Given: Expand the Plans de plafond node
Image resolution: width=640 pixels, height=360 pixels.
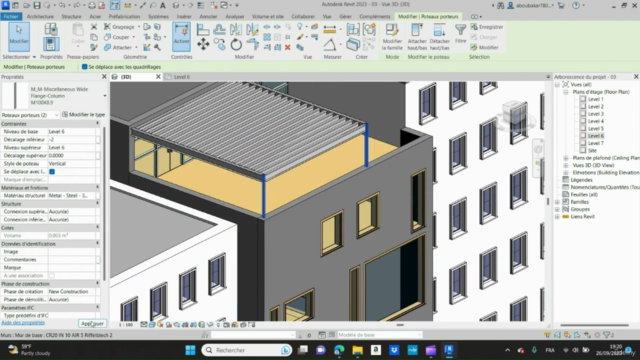Looking at the screenshot, I should [x=566, y=158].
